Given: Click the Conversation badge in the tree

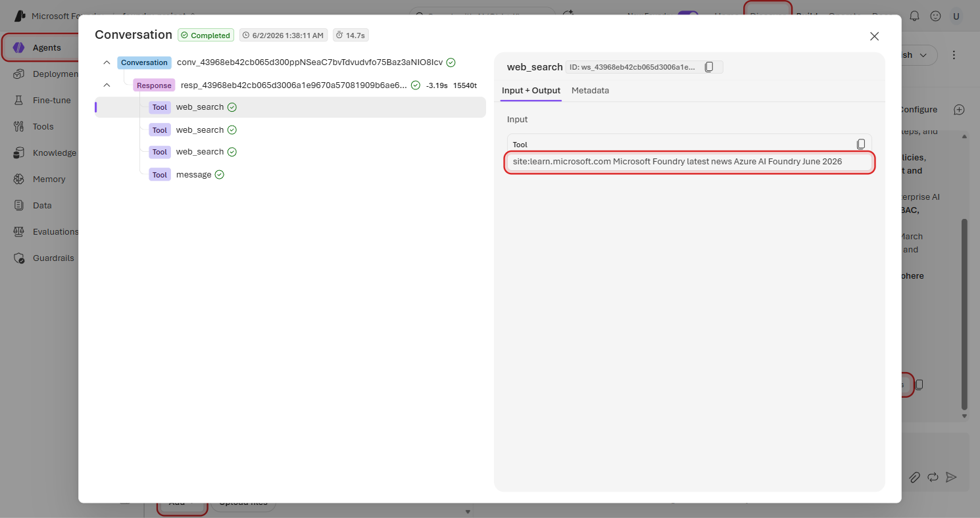Looking at the screenshot, I should tap(144, 62).
